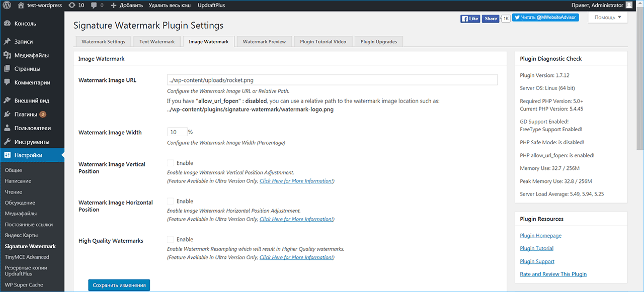Image resolution: width=644 pixels, height=292 pixels.
Task: Click the Сохранить изменения button
Action: click(119, 285)
